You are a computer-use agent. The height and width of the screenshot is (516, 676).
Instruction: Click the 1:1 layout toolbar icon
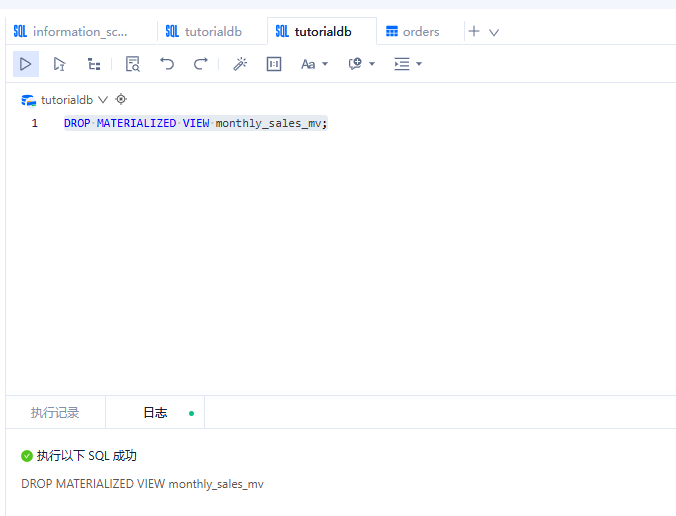coord(274,64)
